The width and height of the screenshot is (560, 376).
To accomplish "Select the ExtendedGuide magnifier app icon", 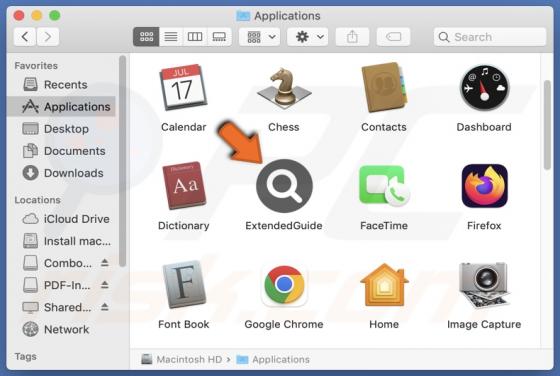I will [284, 186].
